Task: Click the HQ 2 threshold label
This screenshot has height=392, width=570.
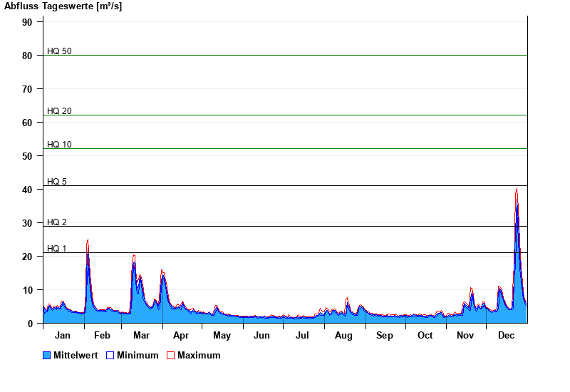Action: point(57,222)
